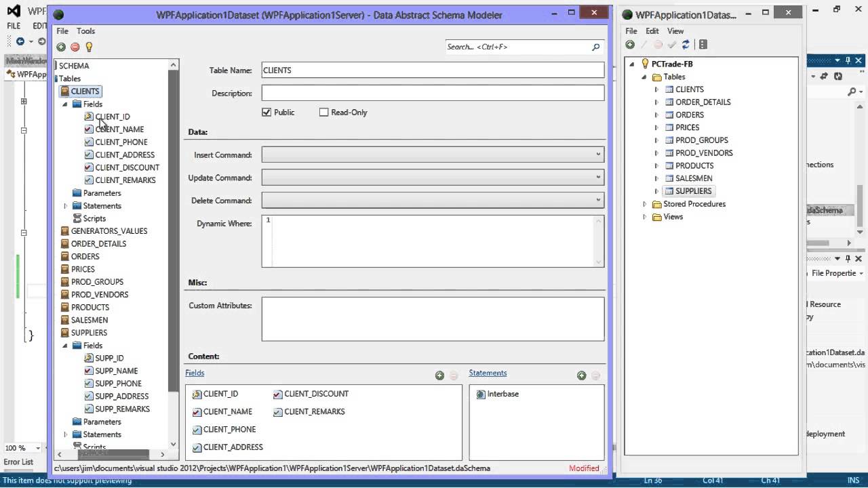Click the Scripts icon under CLIENTS
868x488 pixels.
(77, 218)
